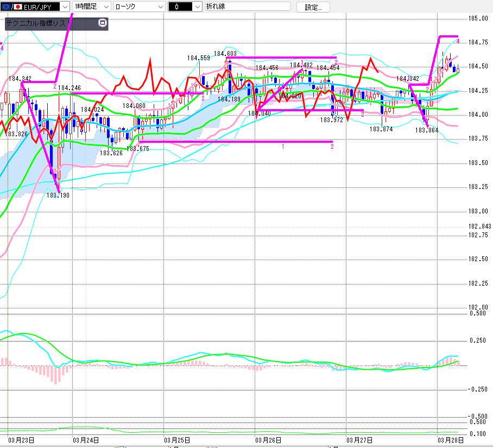Viewport: 493px width, 448px height.
Task: Click the 03月25日 date axis label
Action: 177,440
